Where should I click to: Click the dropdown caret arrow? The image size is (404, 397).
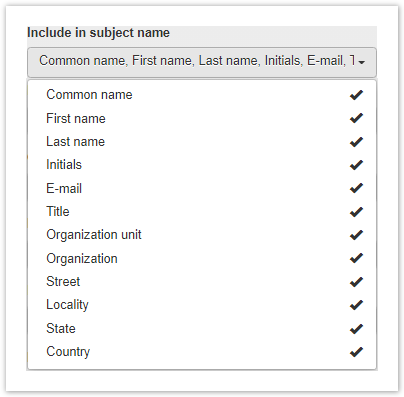click(x=362, y=62)
